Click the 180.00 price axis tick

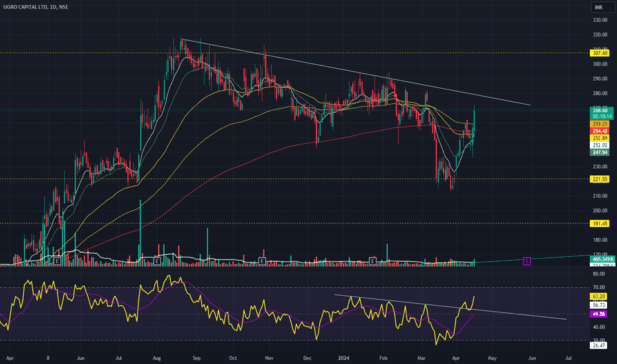(x=600, y=240)
